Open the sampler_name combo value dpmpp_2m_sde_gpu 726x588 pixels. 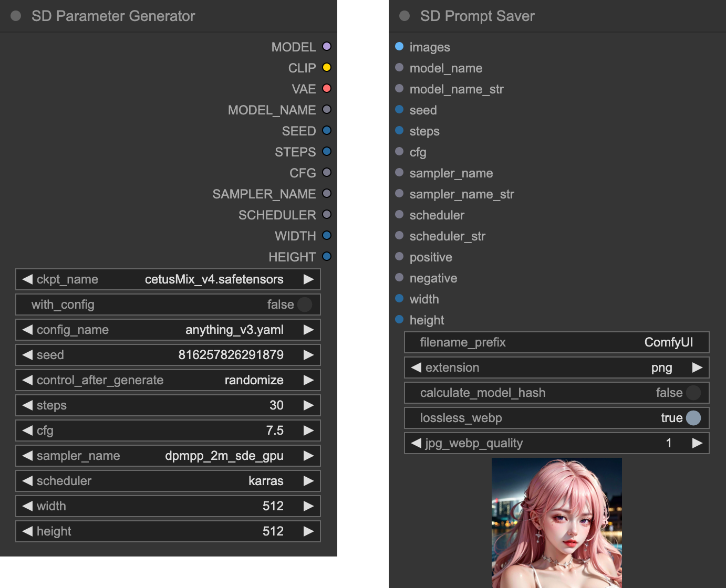[x=224, y=456]
